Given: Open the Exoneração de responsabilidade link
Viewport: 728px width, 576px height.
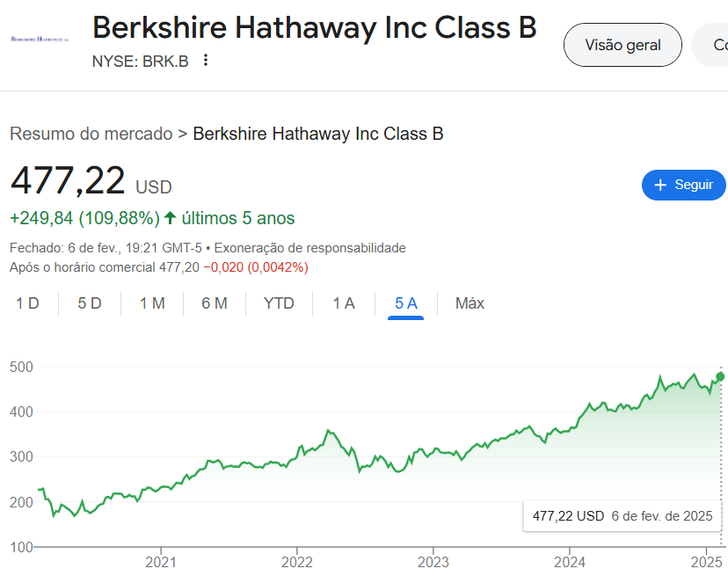Looking at the screenshot, I should pos(310,248).
